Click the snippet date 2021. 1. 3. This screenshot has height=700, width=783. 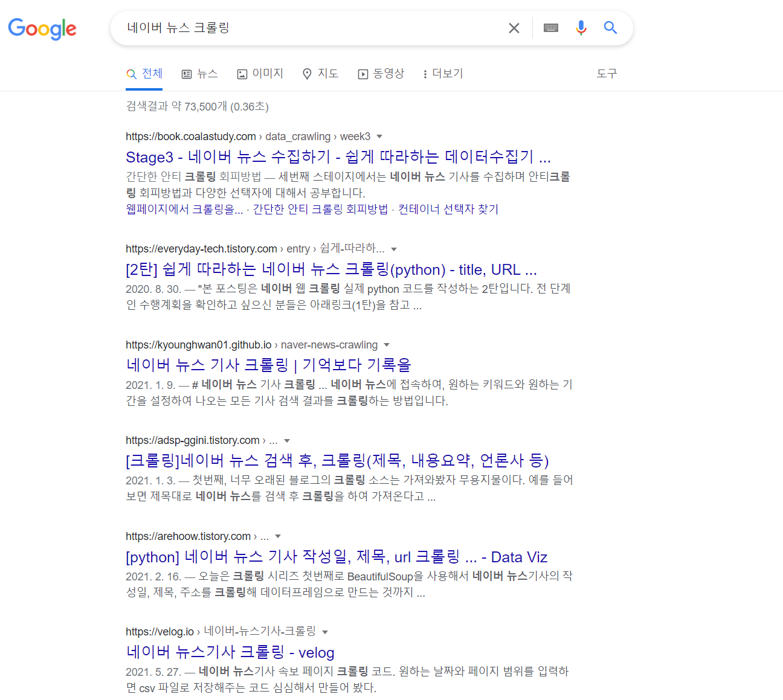150,481
